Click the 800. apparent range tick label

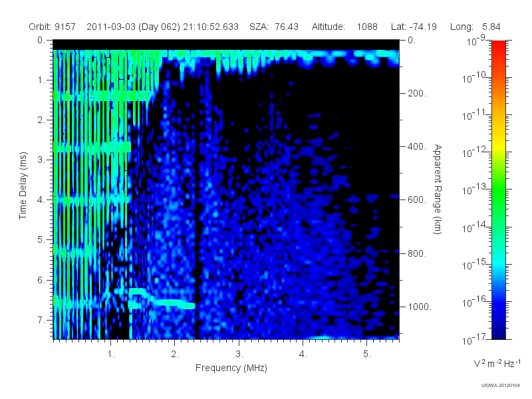tap(417, 253)
